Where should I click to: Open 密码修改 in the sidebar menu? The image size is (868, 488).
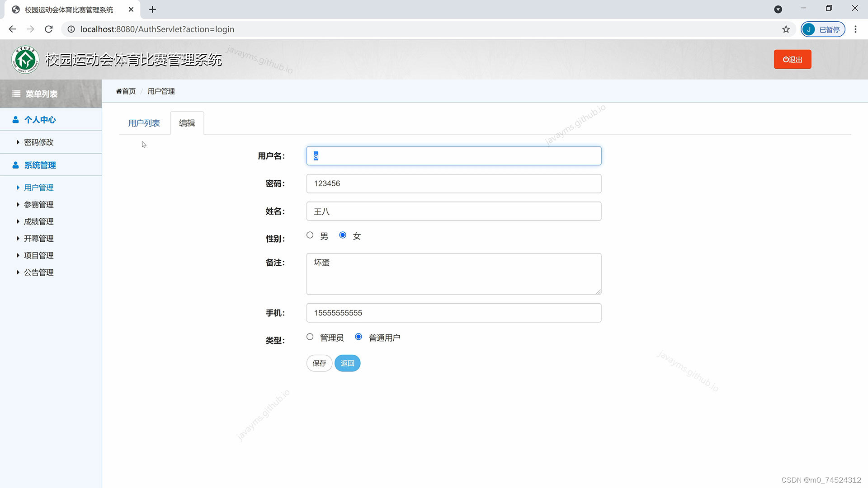click(x=38, y=142)
